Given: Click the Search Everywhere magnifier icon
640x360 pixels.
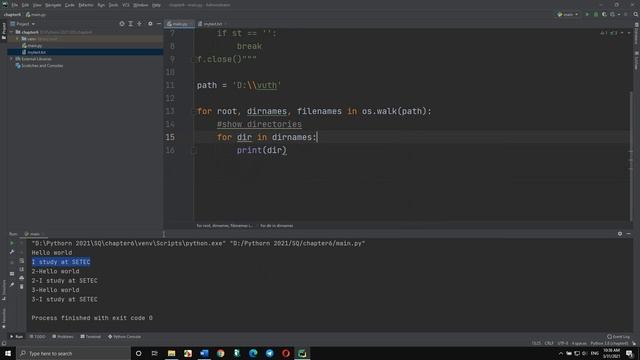Looking at the screenshot, I should (636, 14).
